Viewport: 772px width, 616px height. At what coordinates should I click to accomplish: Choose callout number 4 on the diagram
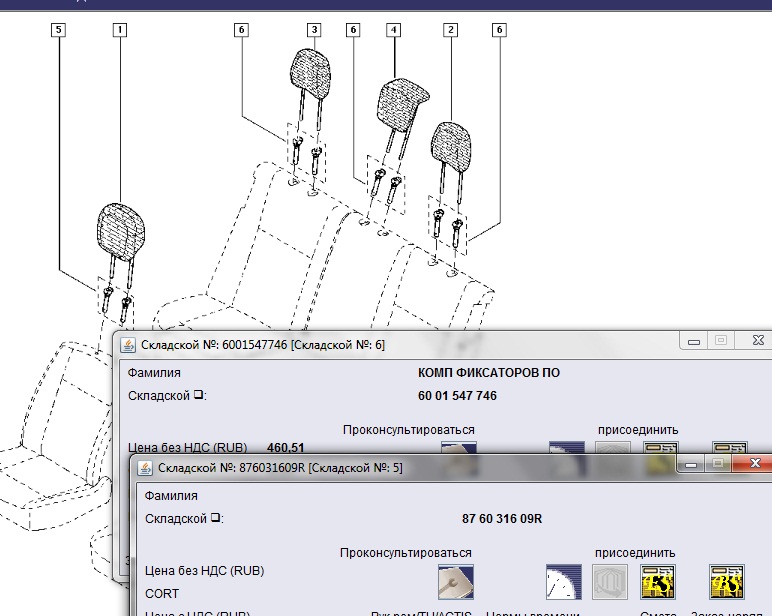394,31
